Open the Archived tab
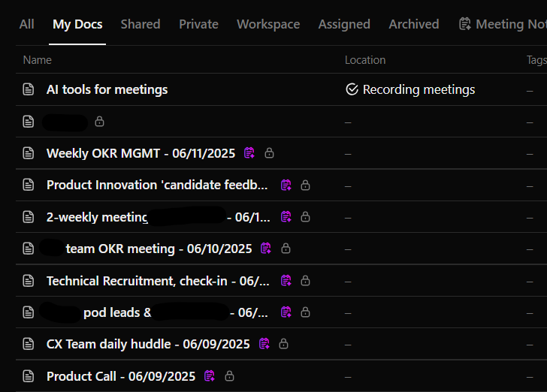Viewport: 547px width, 392px height. pos(414,24)
